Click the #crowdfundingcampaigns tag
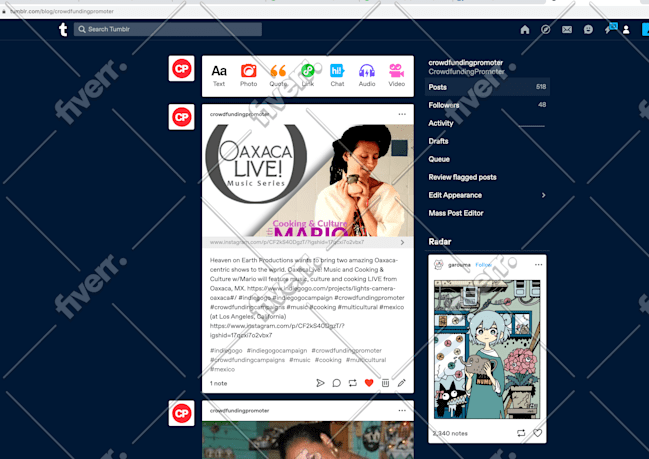649x459 pixels. 247,360
